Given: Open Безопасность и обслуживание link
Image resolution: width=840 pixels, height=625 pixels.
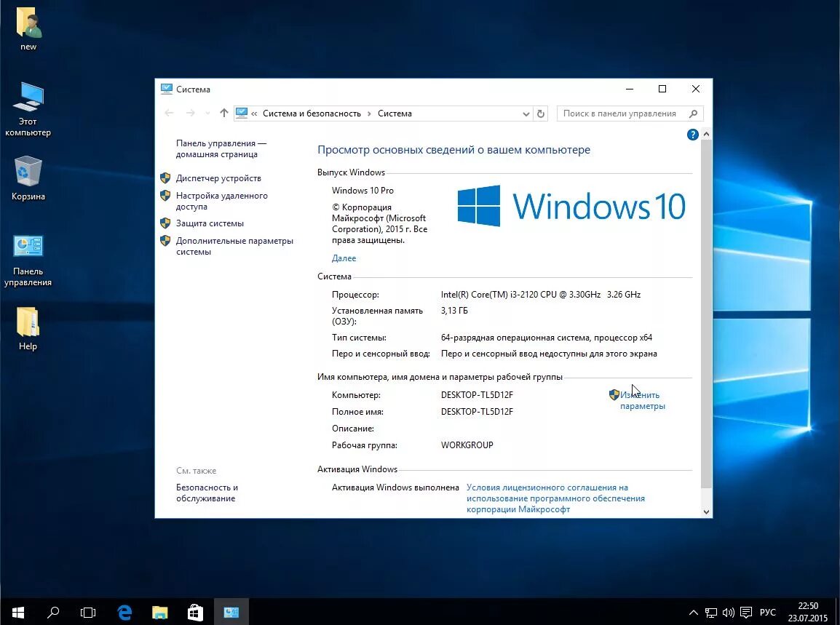Looking at the screenshot, I should (x=207, y=493).
